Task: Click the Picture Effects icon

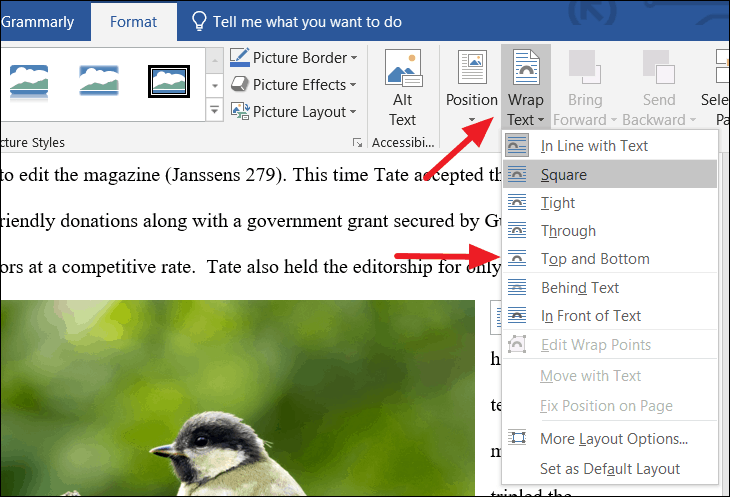Action: (x=240, y=84)
